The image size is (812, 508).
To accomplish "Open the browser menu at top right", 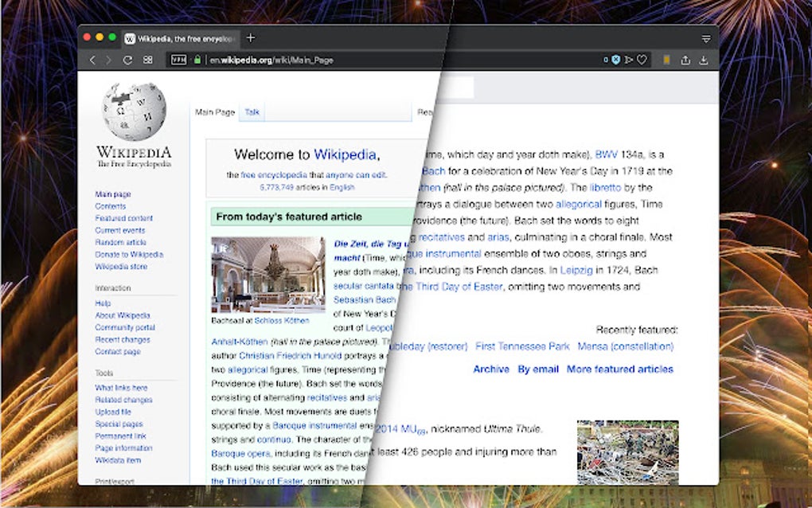I will 706,37.
